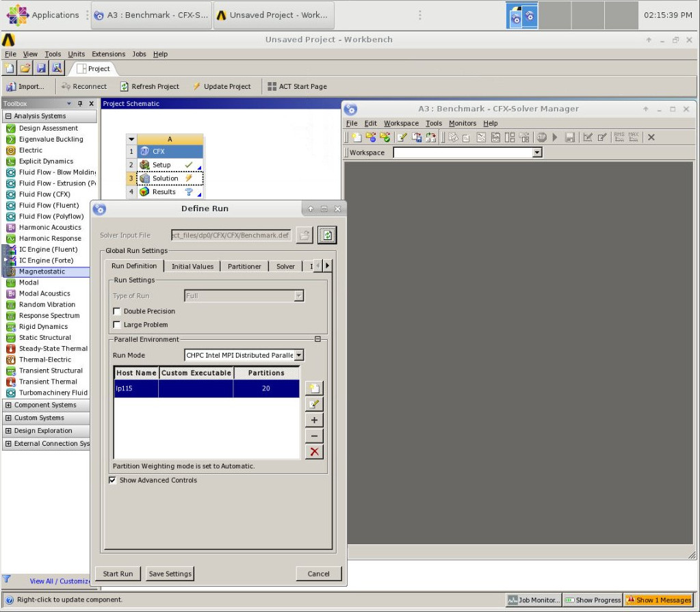700x612 pixels.
Task: Open the Run Mode dropdown
Action: click(x=299, y=355)
